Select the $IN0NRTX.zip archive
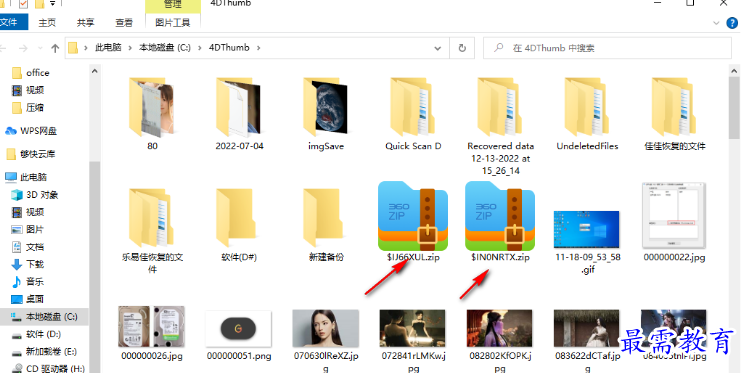 point(500,222)
